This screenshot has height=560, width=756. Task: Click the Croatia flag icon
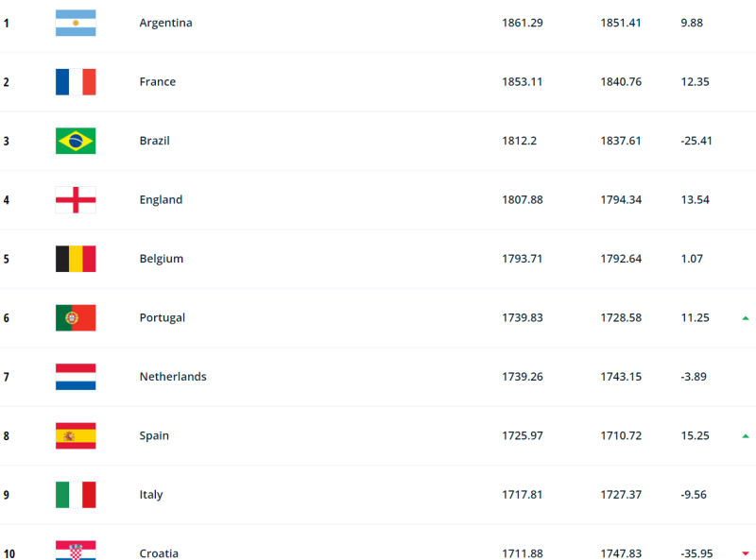click(x=76, y=551)
